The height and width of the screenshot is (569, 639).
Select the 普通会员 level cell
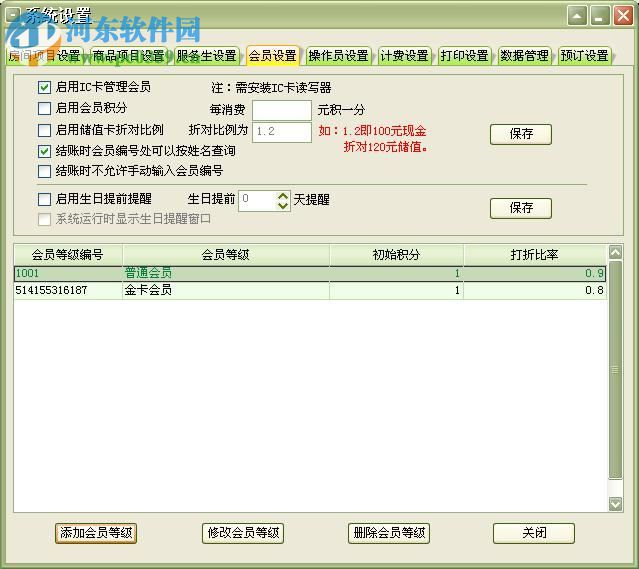point(226,273)
